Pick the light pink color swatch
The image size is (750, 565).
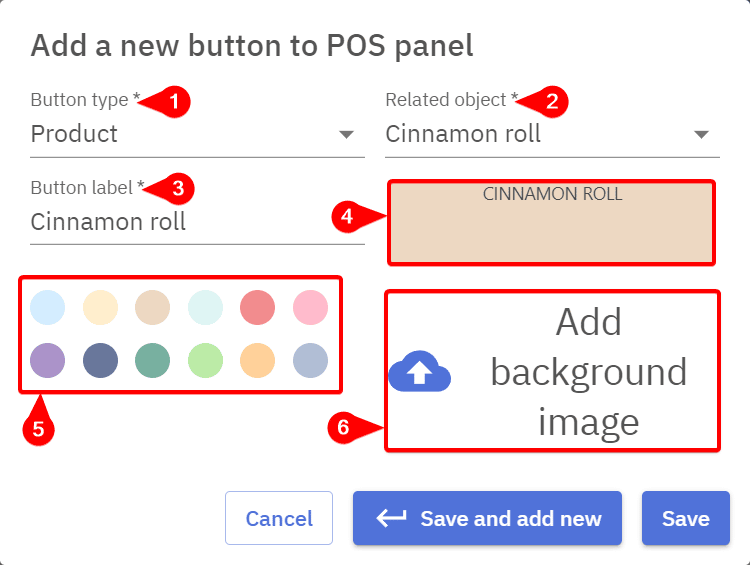[310, 307]
